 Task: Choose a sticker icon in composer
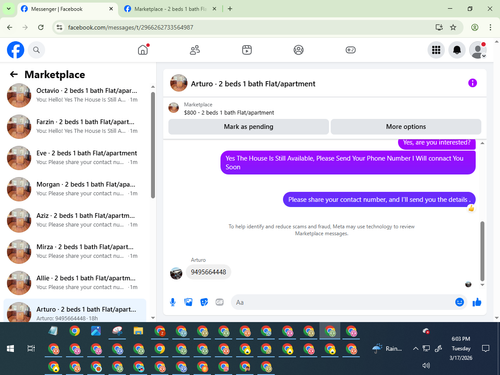(204, 302)
